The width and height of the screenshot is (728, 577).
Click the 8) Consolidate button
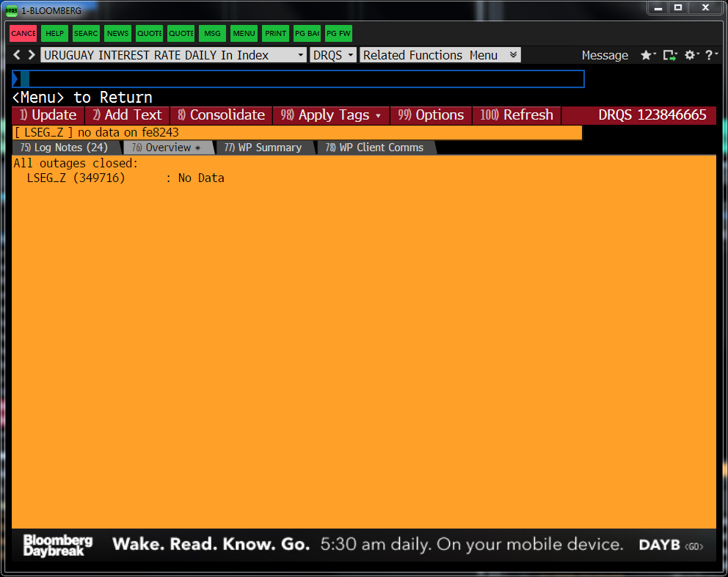click(x=222, y=115)
